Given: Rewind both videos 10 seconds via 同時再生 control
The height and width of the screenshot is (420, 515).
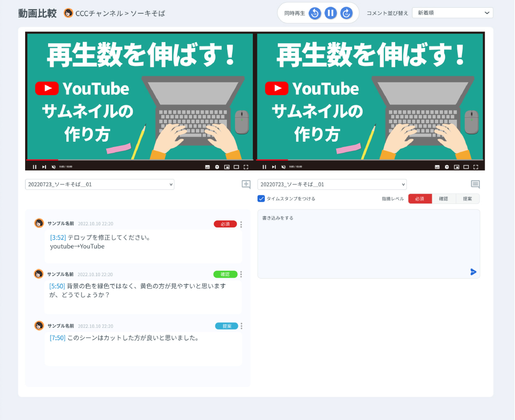Looking at the screenshot, I should pyautogui.click(x=315, y=13).
